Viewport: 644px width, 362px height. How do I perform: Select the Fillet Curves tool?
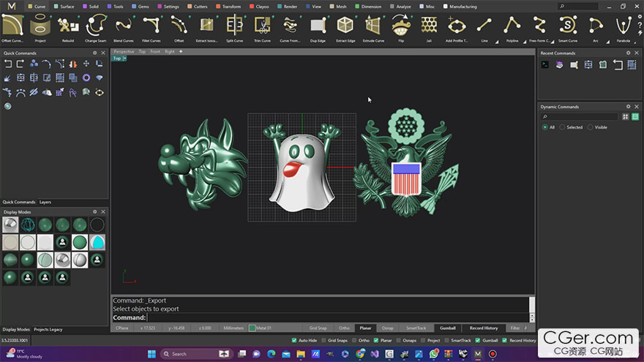click(x=151, y=26)
